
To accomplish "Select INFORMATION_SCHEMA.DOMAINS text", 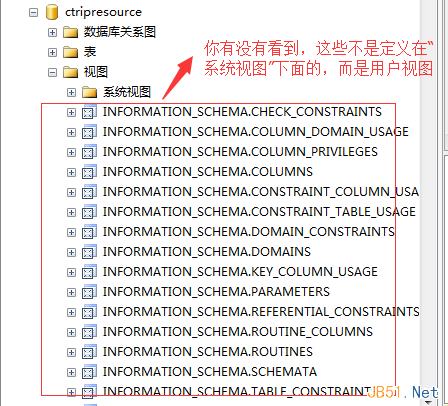I will pos(207,252).
